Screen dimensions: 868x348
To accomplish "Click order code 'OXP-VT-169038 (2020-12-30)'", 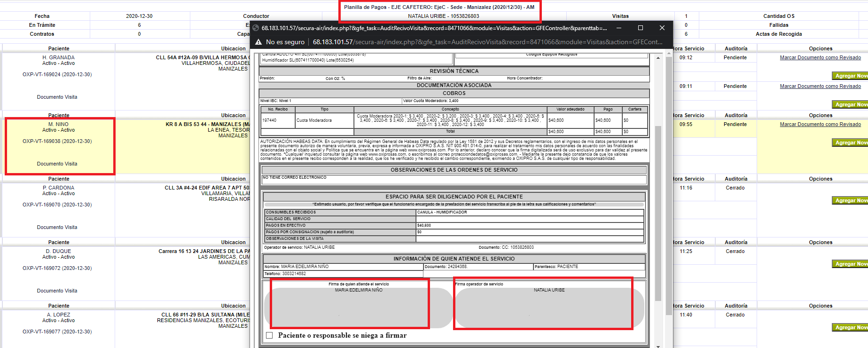I will tap(57, 141).
